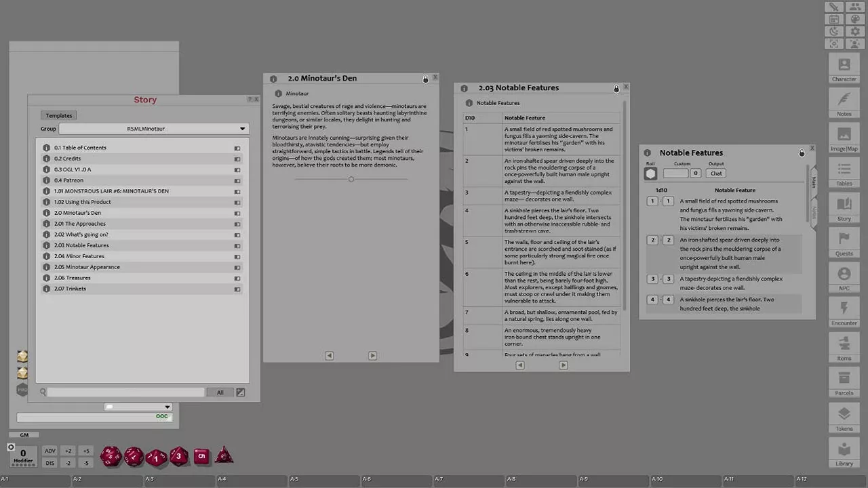Go to previous page in 2.03 Notable Features
The width and height of the screenshot is (868, 488).
(x=519, y=365)
